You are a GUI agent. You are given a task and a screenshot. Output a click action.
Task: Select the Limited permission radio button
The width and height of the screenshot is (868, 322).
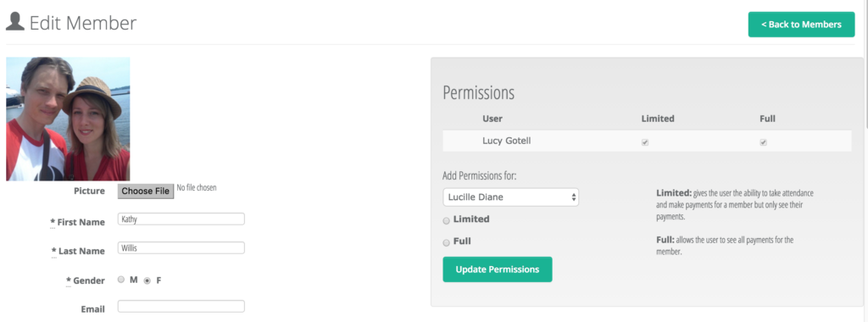pyautogui.click(x=446, y=221)
